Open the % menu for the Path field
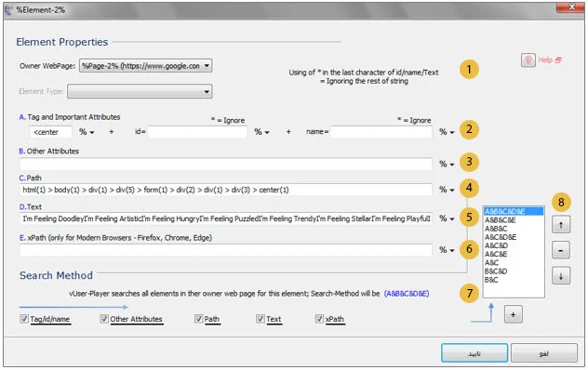This screenshot has height=370, width=588. point(447,190)
